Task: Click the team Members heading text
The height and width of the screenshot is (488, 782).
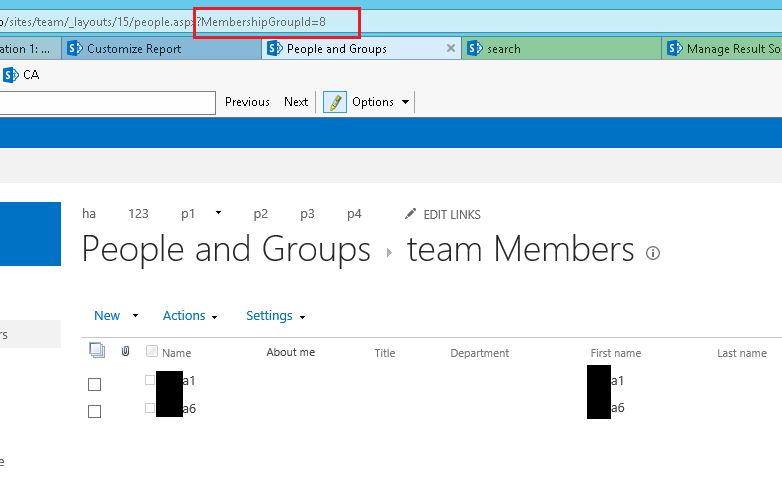Action: (x=520, y=249)
